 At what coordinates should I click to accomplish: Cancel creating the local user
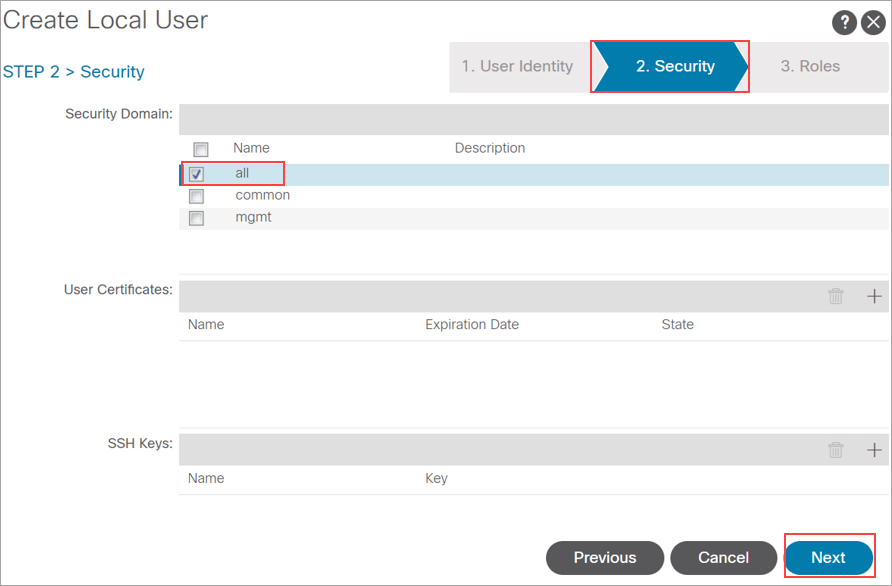723,558
